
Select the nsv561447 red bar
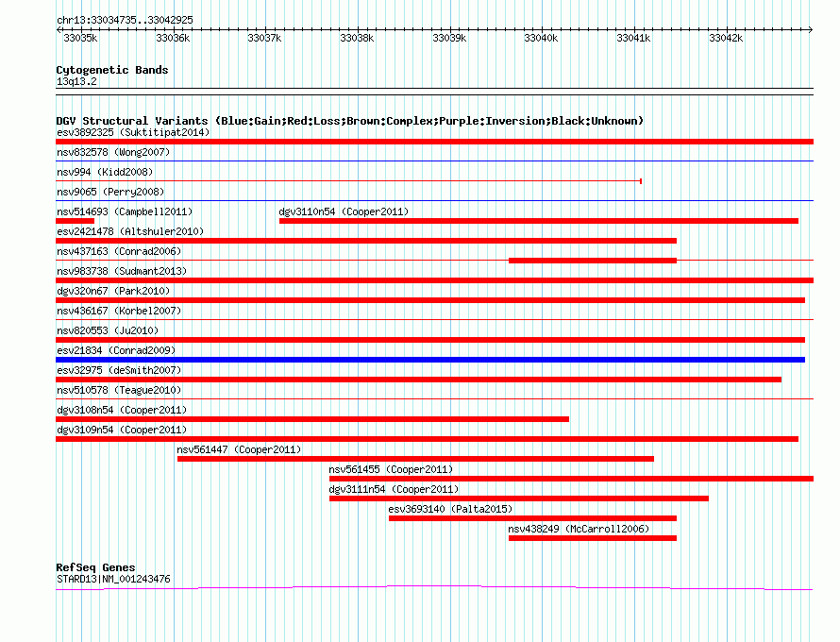click(415, 459)
